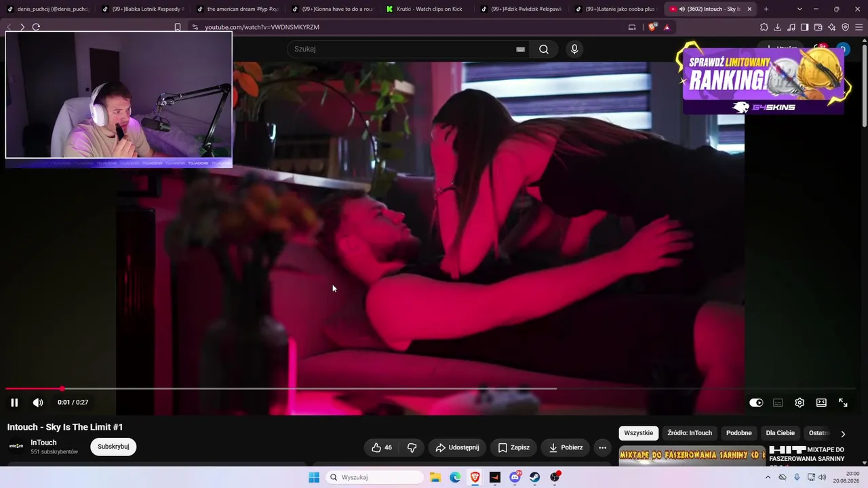
Task: Open Discord from the taskbar
Action: click(515, 477)
